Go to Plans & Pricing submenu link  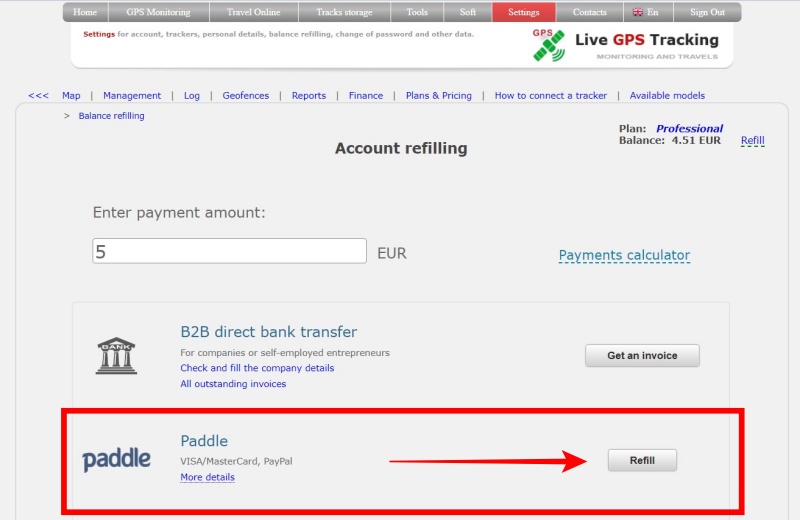coord(438,96)
